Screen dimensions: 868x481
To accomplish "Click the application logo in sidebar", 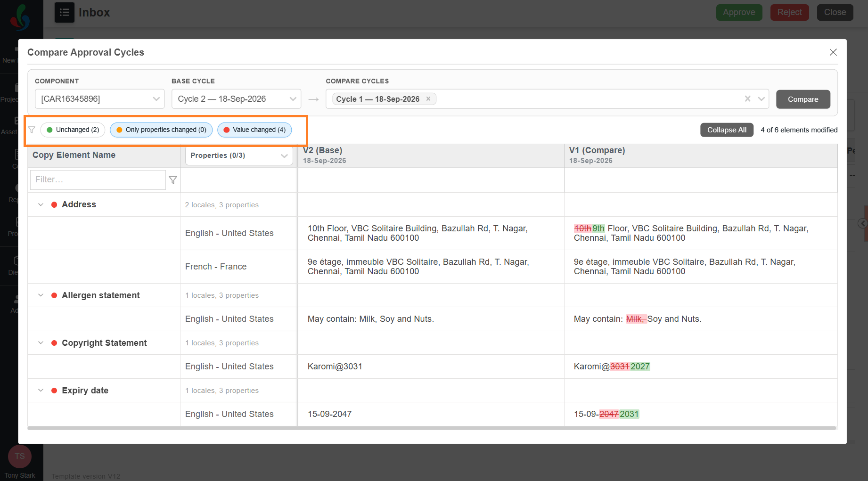I will (20, 17).
